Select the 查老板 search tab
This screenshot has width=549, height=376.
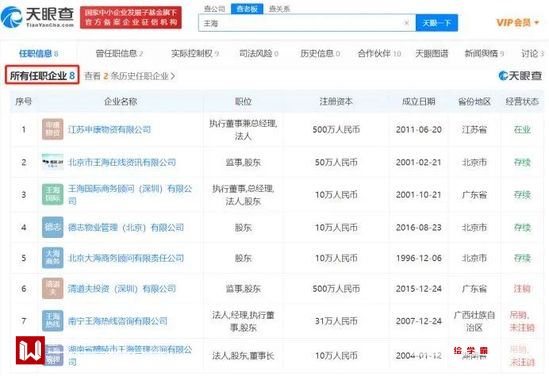(x=247, y=9)
